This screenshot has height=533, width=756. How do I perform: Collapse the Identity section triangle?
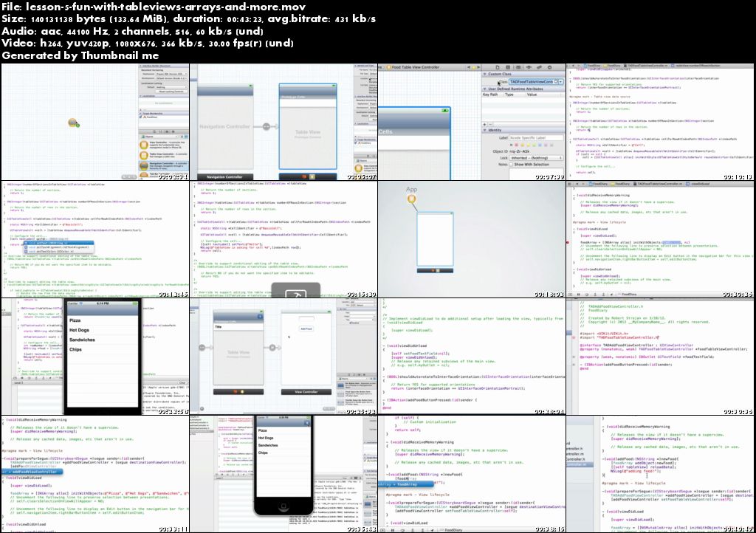[x=485, y=130]
